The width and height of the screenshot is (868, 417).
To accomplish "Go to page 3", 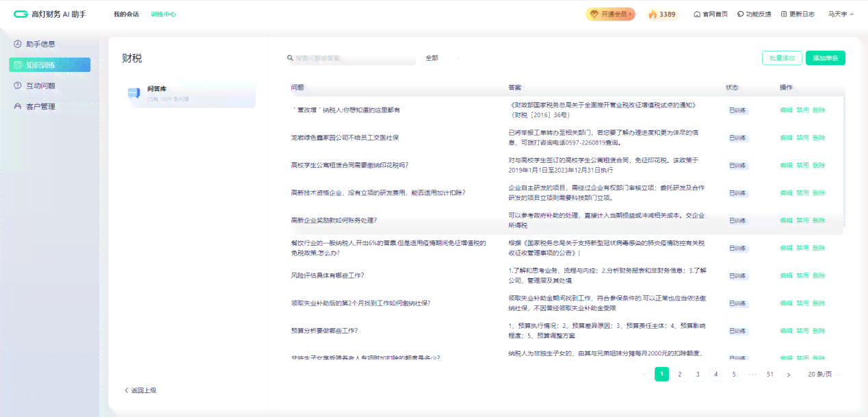I will tap(698, 375).
